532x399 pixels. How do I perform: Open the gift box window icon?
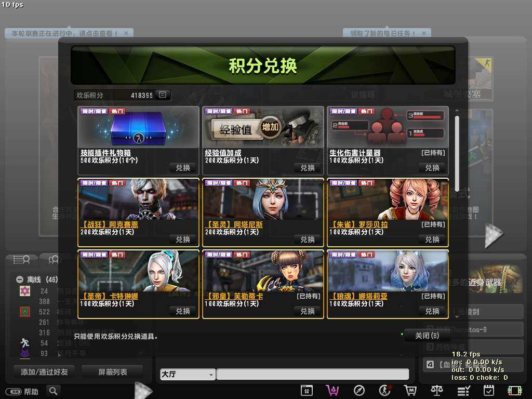[307, 390]
